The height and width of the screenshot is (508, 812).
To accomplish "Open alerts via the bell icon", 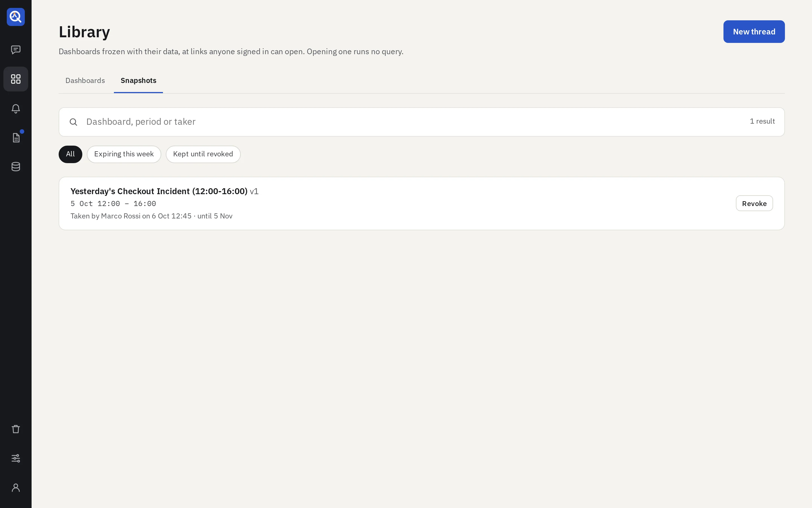I will tap(16, 108).
